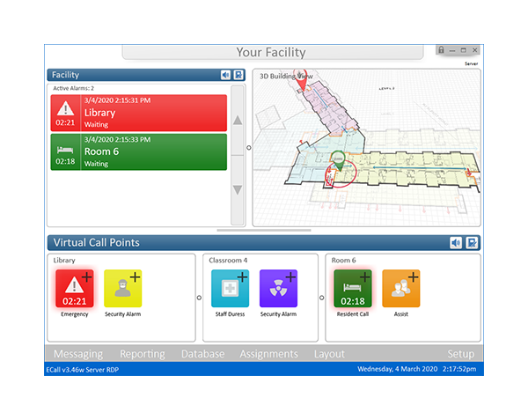Select the green Room 6 map pin

[x=337, y=161]
